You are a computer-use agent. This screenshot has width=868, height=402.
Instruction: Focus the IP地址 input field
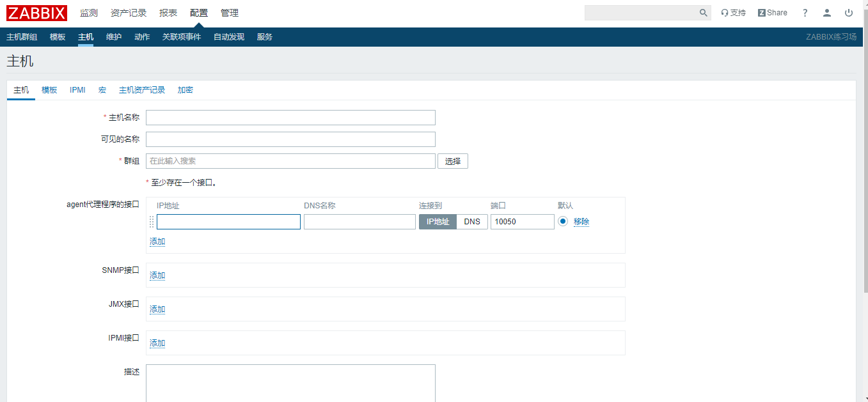228,222
